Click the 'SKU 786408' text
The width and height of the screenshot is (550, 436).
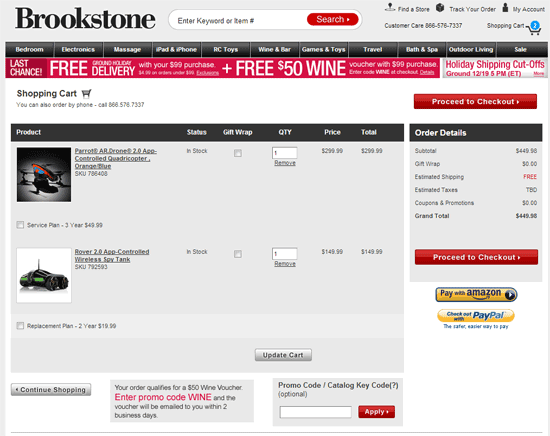pyautogui.click(x=91, y=174)
